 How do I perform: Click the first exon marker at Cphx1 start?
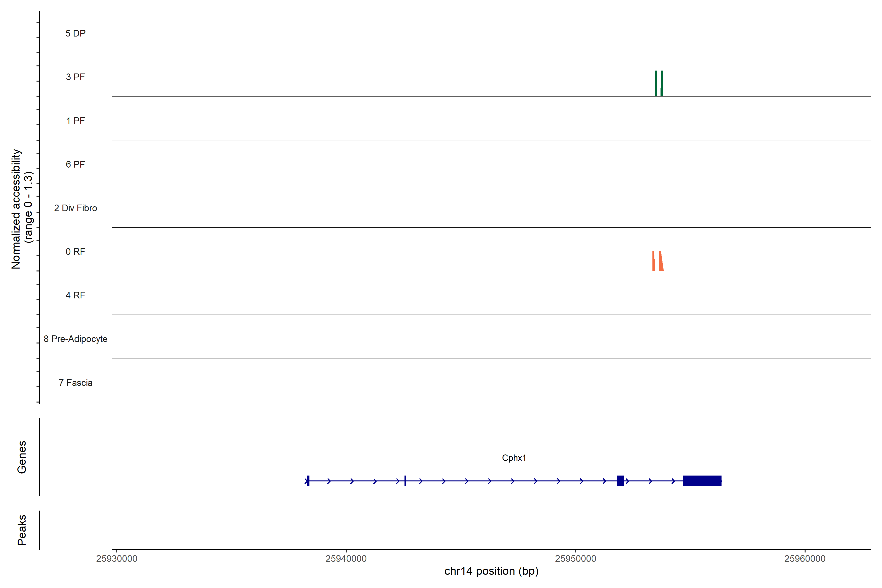308,481
